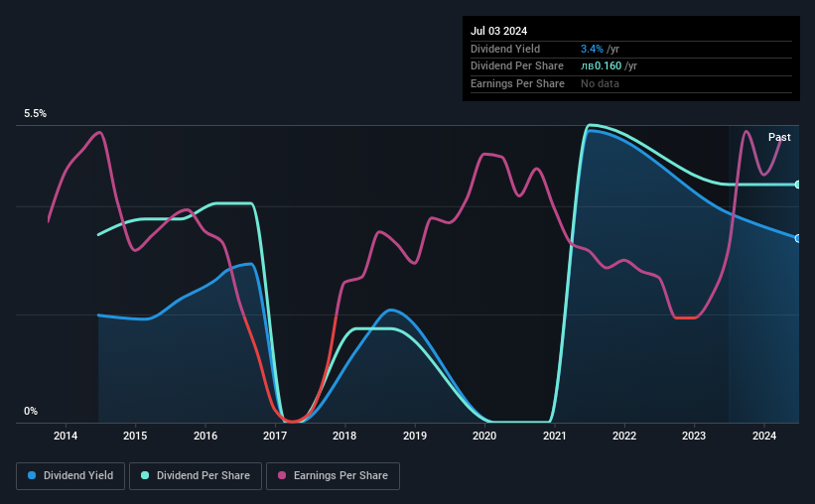Click the 5.5% y-axis label
Screen dimensions: 815x504
(35, 113)
